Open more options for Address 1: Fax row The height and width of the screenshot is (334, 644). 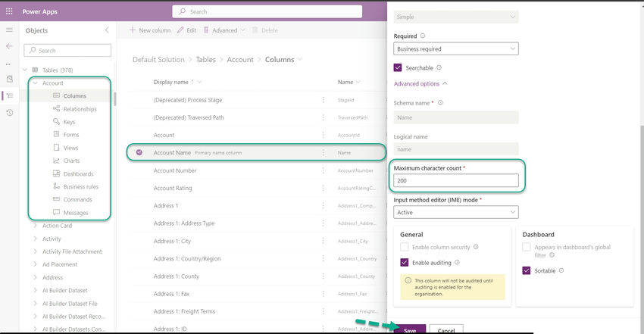point(324,294)
